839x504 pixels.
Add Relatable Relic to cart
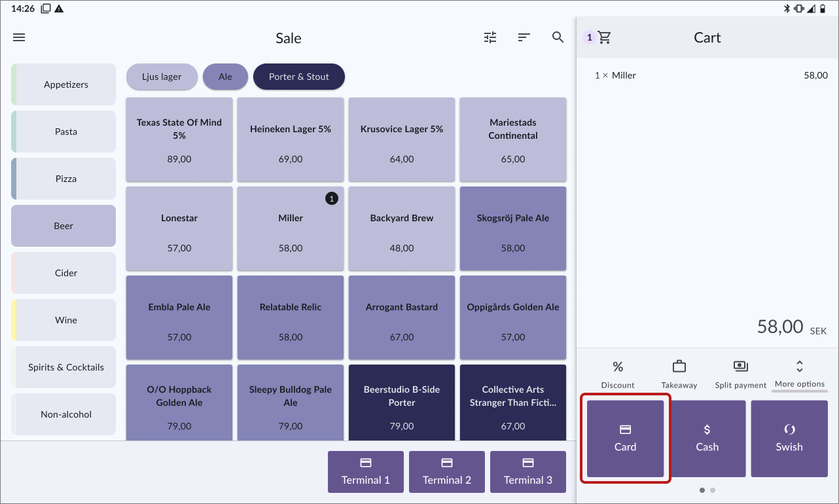tap(291, 317)
